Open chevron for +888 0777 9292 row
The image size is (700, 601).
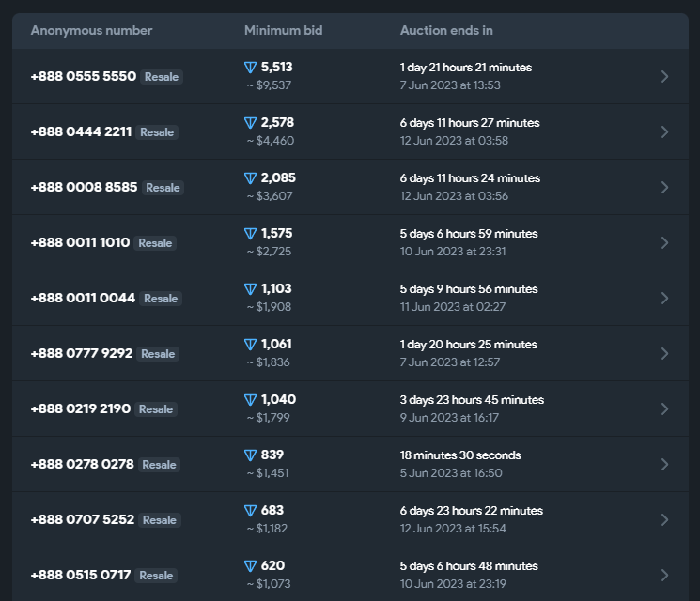664,353
